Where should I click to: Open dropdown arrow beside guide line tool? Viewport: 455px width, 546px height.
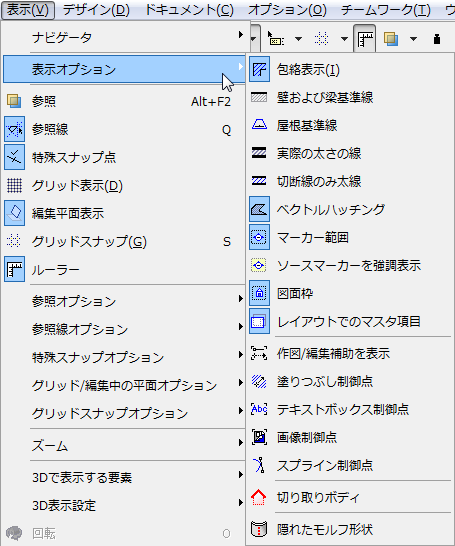coord(298,39)
